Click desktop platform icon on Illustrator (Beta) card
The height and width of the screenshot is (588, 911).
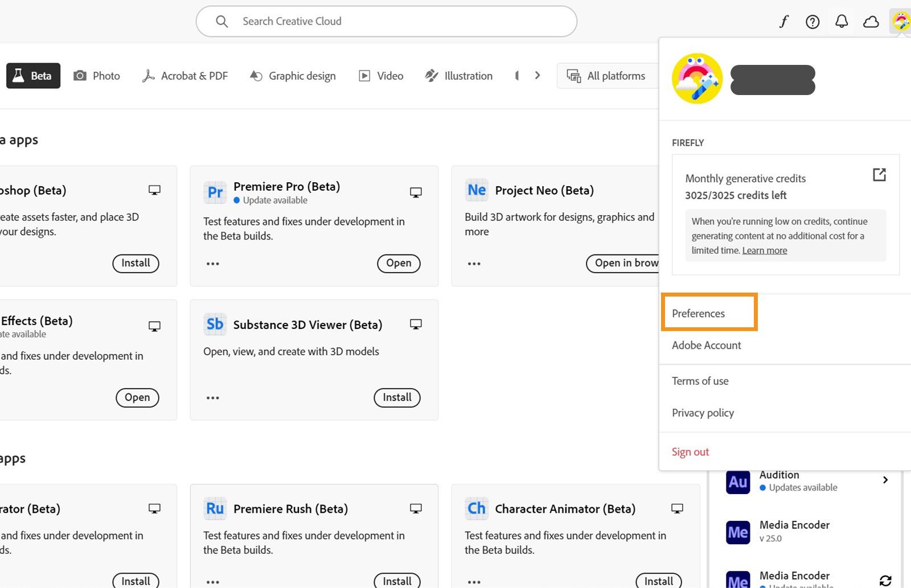(x=154, y=508)
